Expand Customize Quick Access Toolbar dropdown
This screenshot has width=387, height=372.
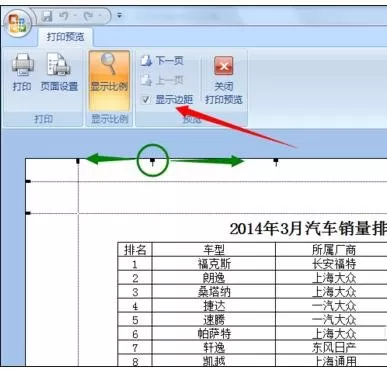pos(119,15)
